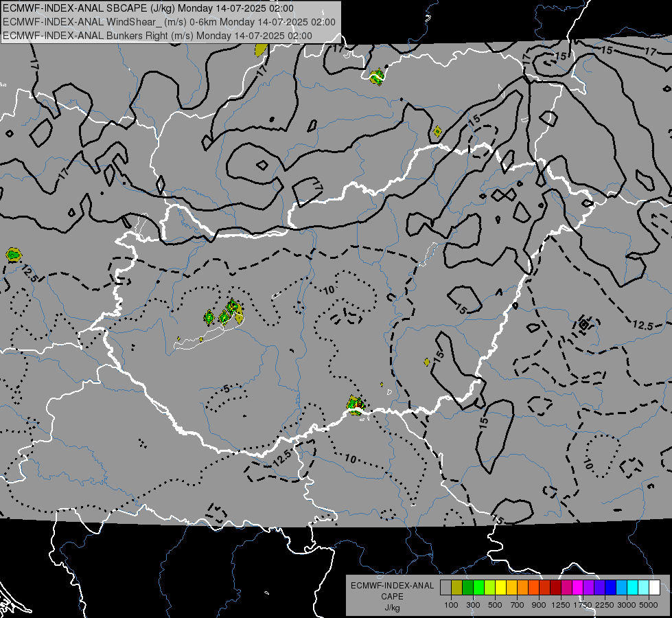Click the legend label 100
Image resolution: width=672 pixels, height=618 pixels.
coord(451,605)
